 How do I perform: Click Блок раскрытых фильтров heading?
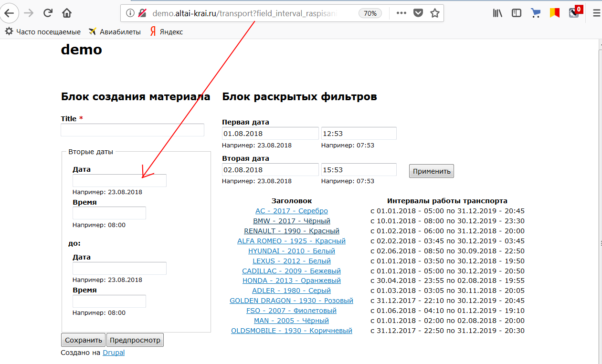click(x=299, y=97)
